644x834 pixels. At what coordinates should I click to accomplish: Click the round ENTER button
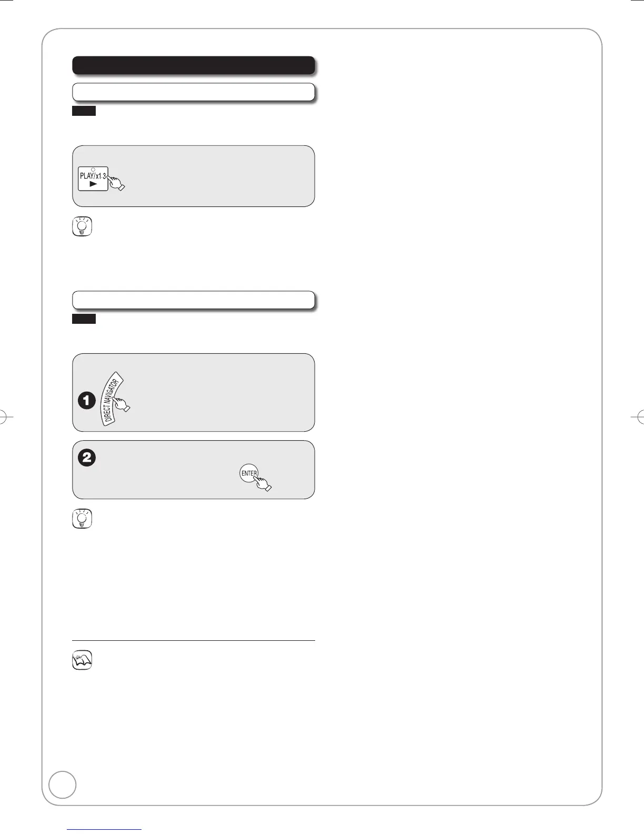coord(249,473)
